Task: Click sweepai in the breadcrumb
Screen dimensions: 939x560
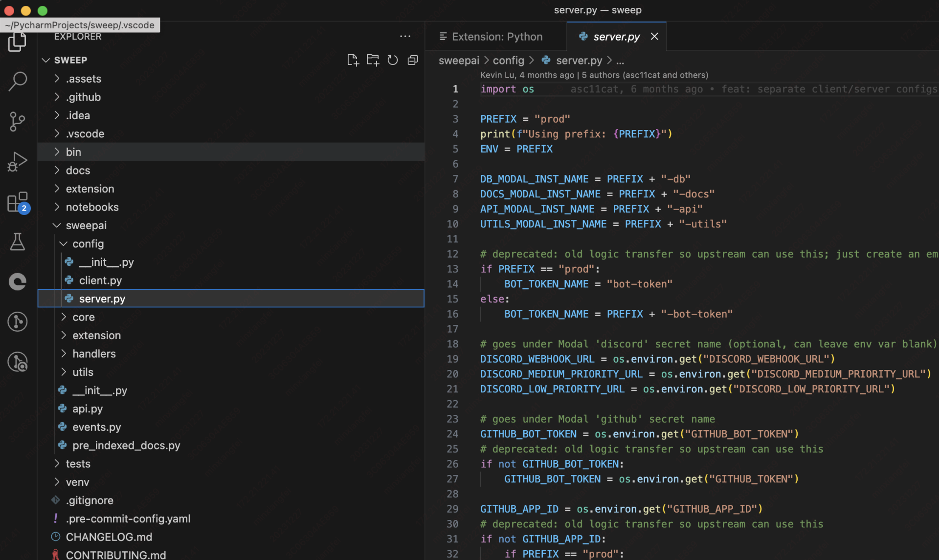Action: tap(459, 61)
